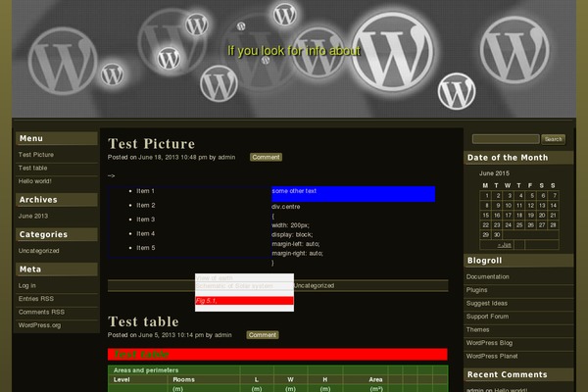Click the 'Area' table column header
Image resolution: width=588 pixels, height=392 pixels.
click(375, 379)
